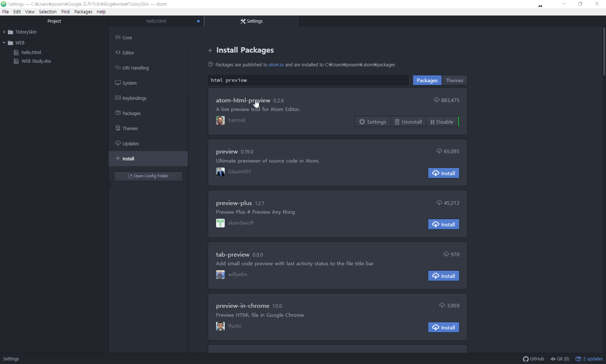Click the Project panel header
Viewport: 606px width, 364px height.
coord(54,21)
